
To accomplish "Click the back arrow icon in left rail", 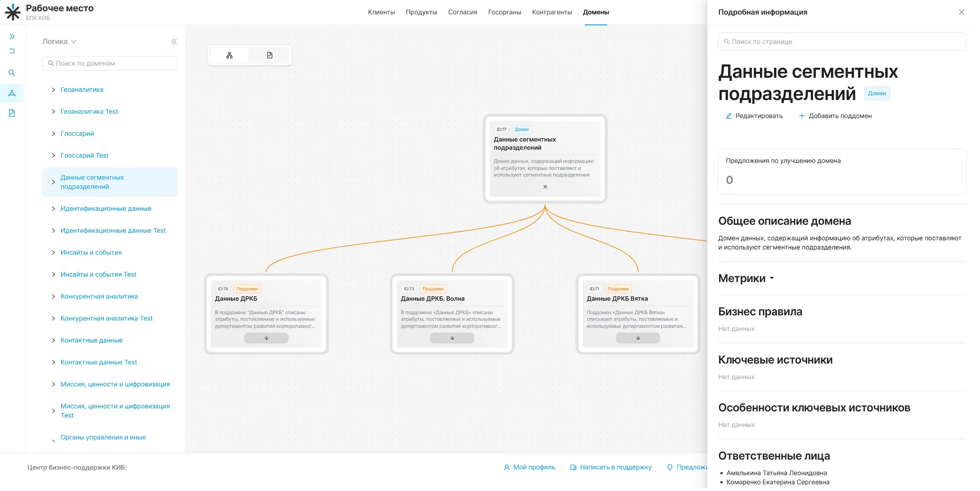I will 12,51.
